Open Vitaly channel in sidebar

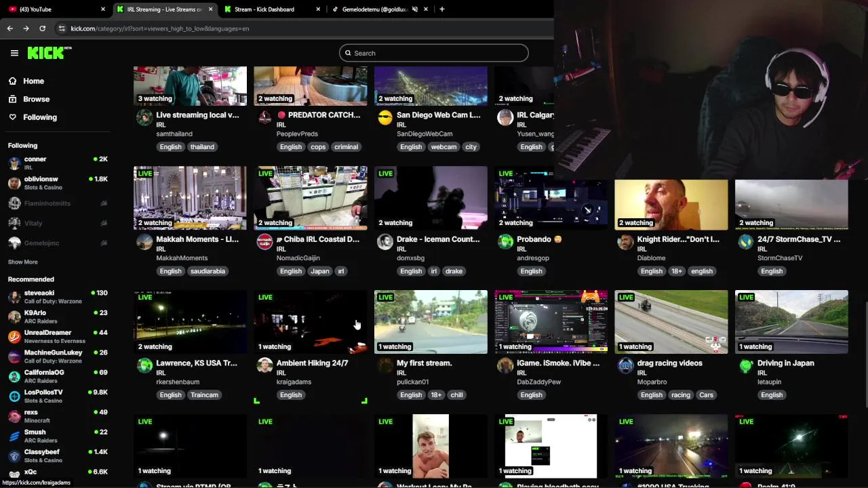click(58, 223)
